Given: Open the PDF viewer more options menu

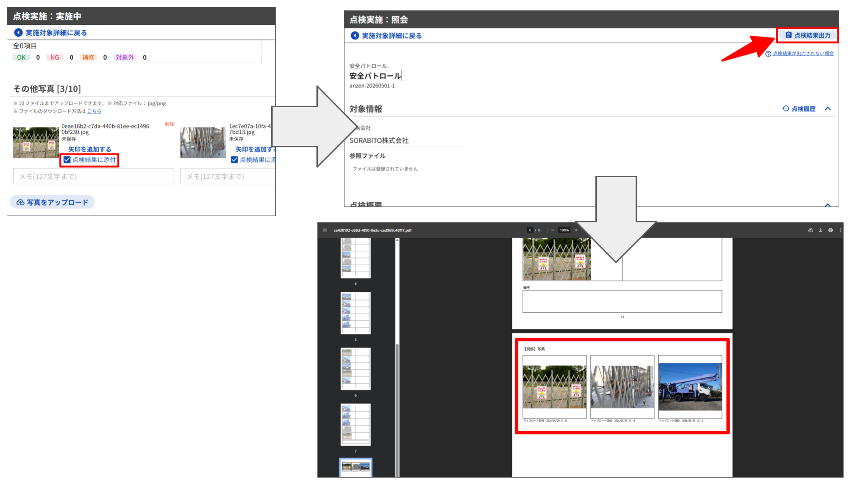Looking at the screenshot, I should click(x=840, y=230).
